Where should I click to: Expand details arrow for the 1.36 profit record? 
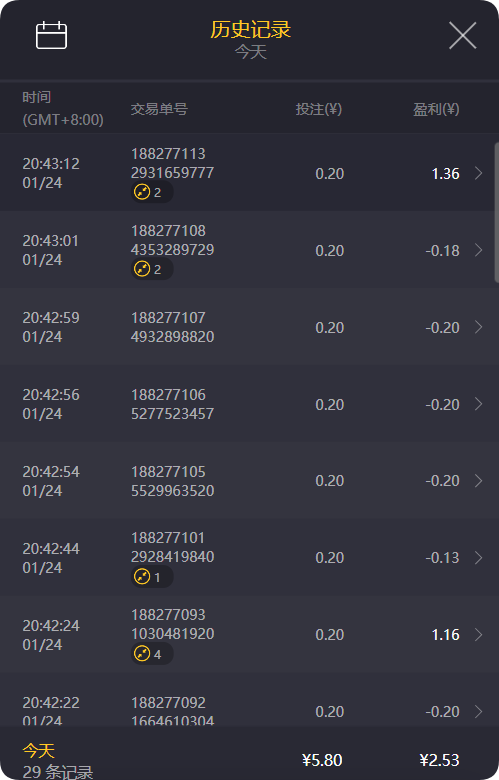(x=479, y=173)
